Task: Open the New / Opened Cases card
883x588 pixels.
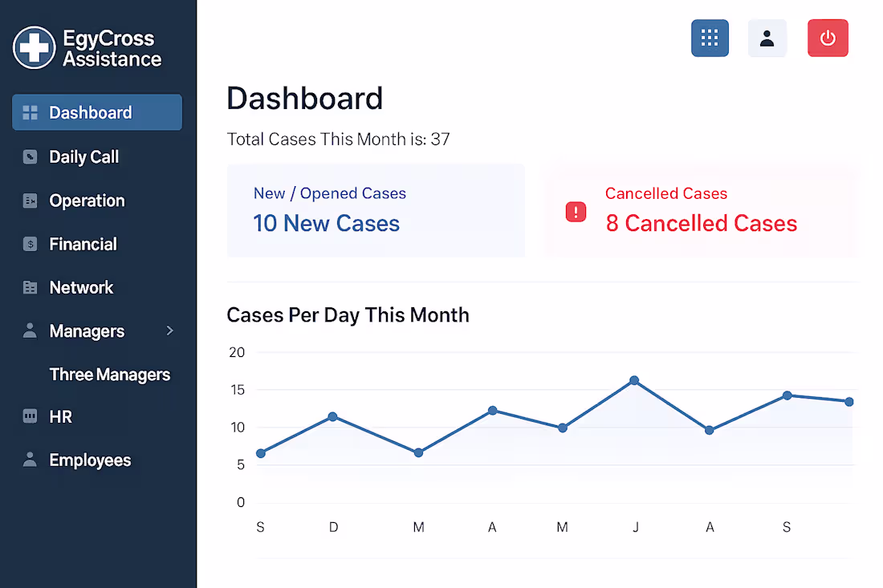Action: (x=376, y=210)
